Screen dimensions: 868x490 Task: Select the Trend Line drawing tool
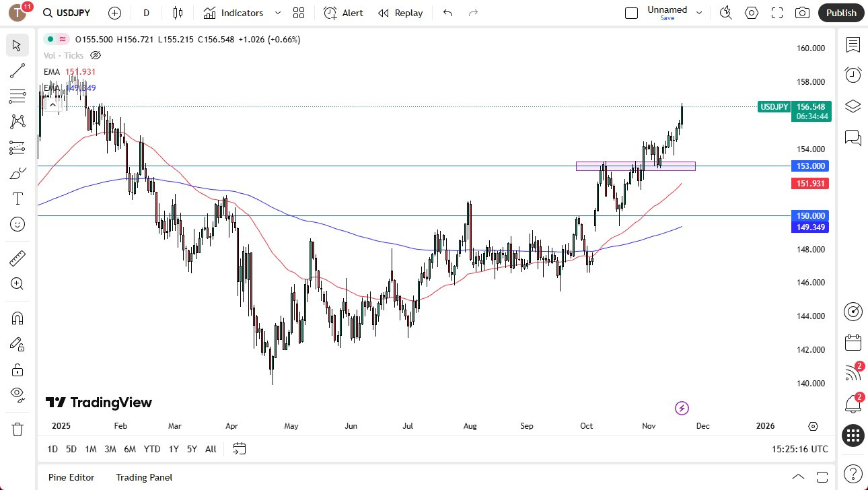point(17,71)
